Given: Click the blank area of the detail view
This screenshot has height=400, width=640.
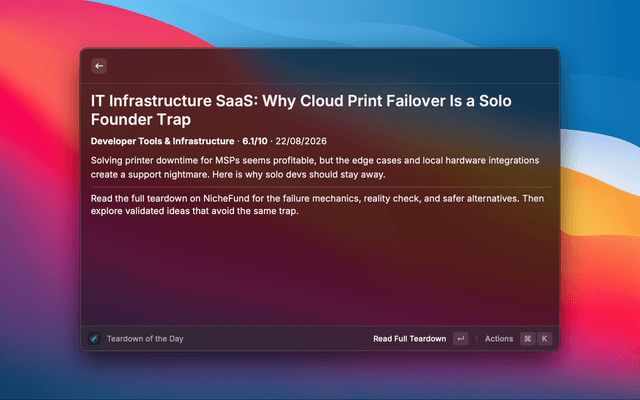Looking at the screenshot, I should (320, 271).
